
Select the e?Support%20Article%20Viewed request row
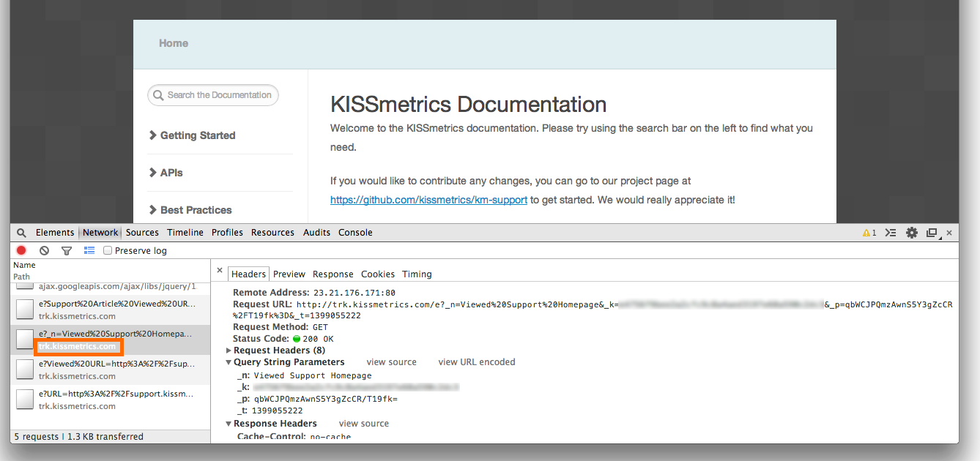pos(111,310)
